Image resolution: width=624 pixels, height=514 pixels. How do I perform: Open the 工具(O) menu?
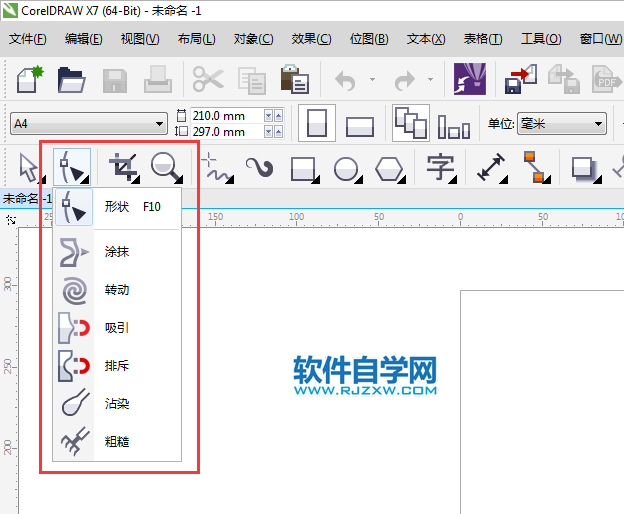pos(541,39)
